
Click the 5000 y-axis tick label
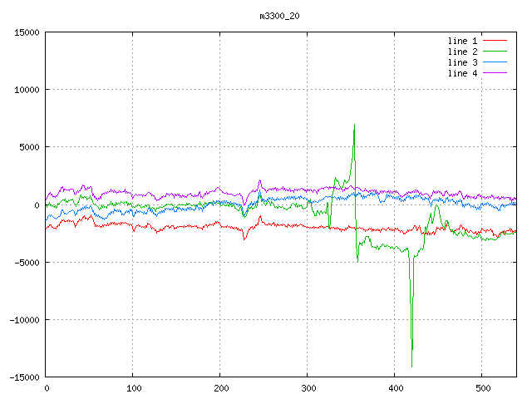point(29,147)
